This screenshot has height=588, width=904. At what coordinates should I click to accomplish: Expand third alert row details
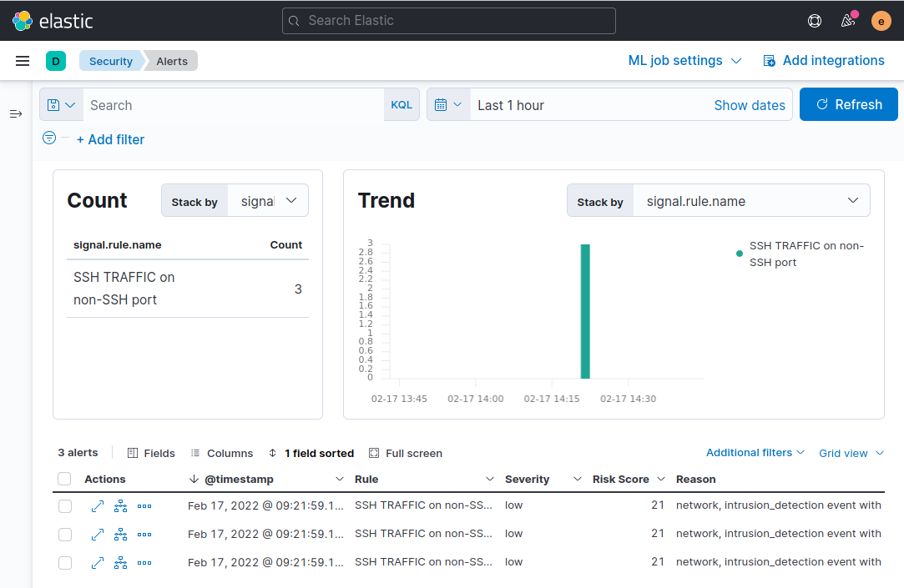click(x=98, y=563)
